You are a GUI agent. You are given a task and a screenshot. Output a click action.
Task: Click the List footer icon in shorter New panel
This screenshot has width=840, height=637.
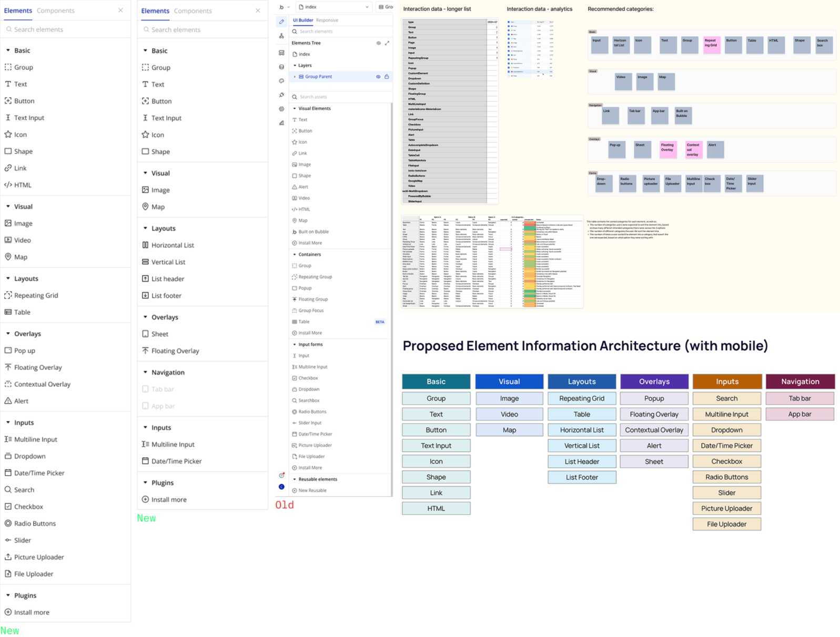(x=145, y=295)
